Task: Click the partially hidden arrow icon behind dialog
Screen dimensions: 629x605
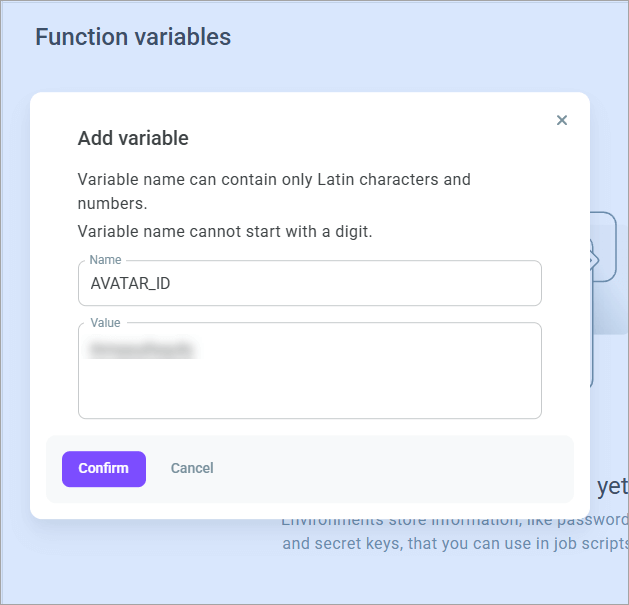Action: coord(595,260)
